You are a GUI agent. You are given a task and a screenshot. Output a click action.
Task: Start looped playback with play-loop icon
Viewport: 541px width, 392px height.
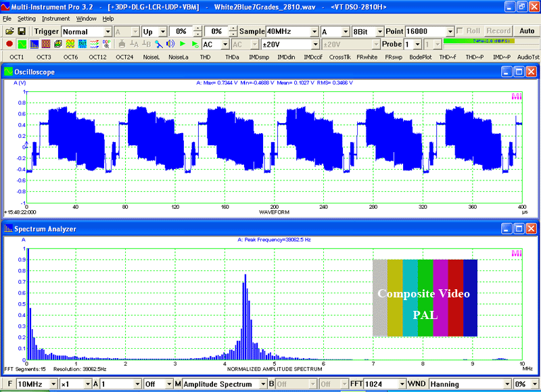click(195, 44)
